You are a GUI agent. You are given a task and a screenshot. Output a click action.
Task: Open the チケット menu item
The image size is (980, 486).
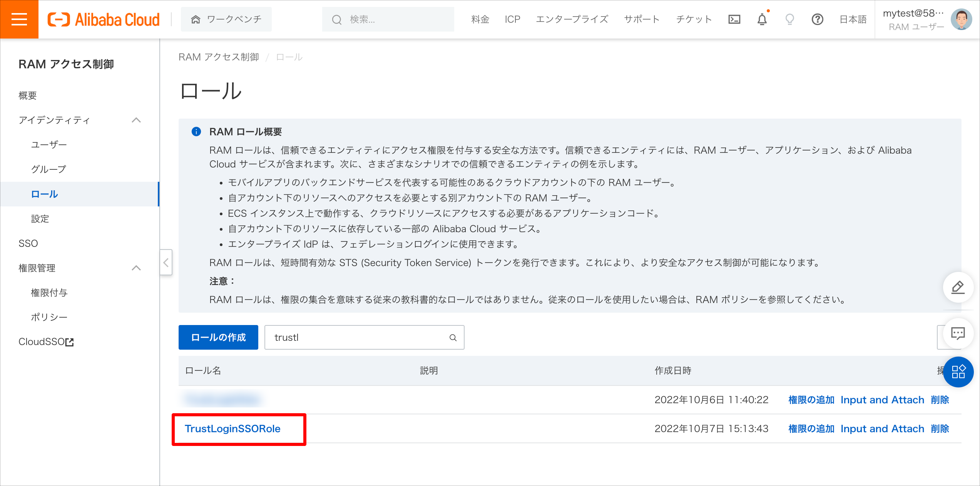click(x=694, y=19)
